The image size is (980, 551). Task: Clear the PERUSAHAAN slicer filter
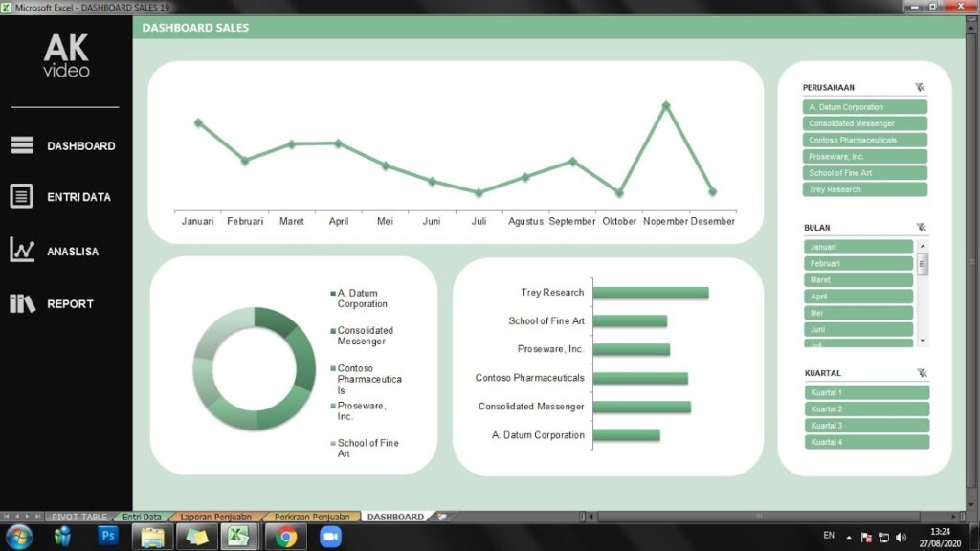point(920,87)
